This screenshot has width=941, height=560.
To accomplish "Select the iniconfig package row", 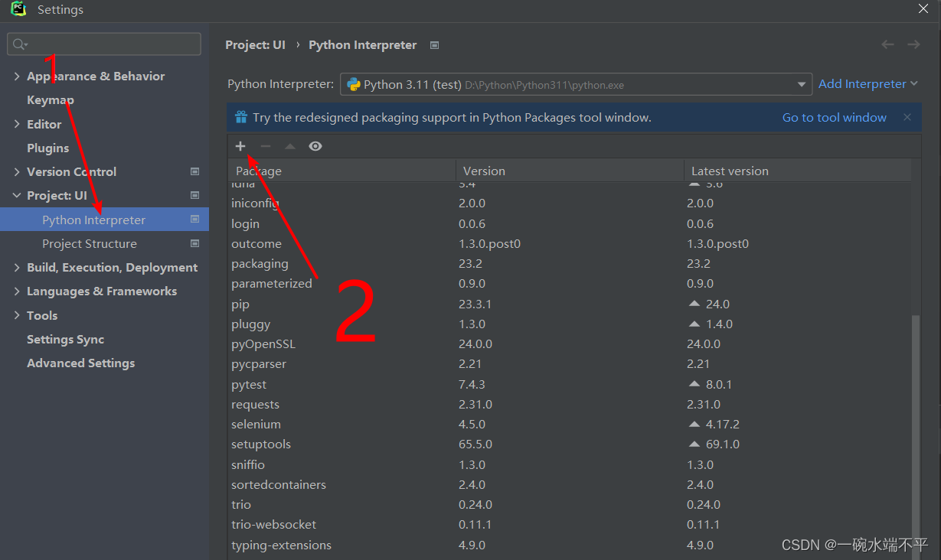I will tap(570, 203).
